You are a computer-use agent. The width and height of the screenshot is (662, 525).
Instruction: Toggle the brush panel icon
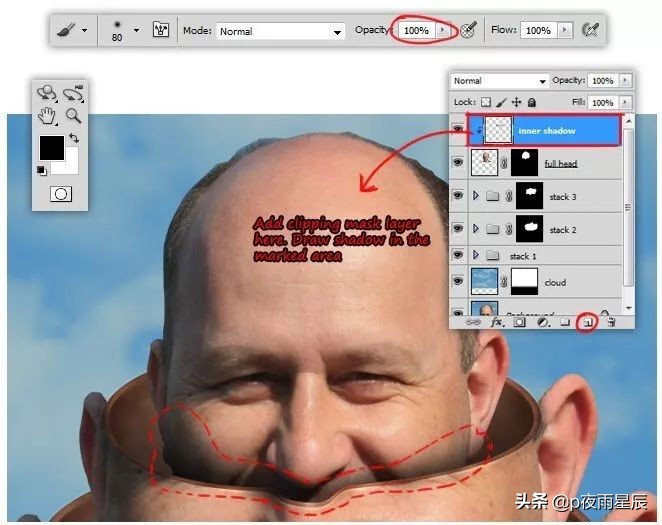(x=159, y=31)
